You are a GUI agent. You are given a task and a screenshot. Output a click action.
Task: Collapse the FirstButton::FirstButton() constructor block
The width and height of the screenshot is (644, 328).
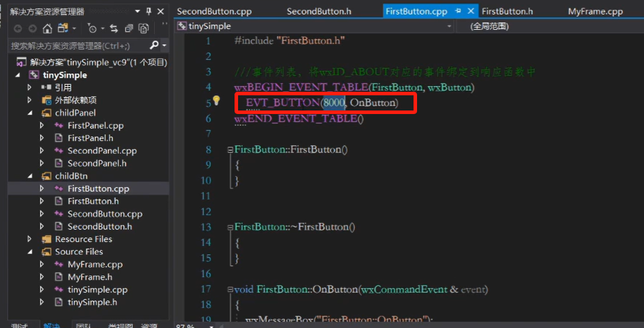click(230, 150)
